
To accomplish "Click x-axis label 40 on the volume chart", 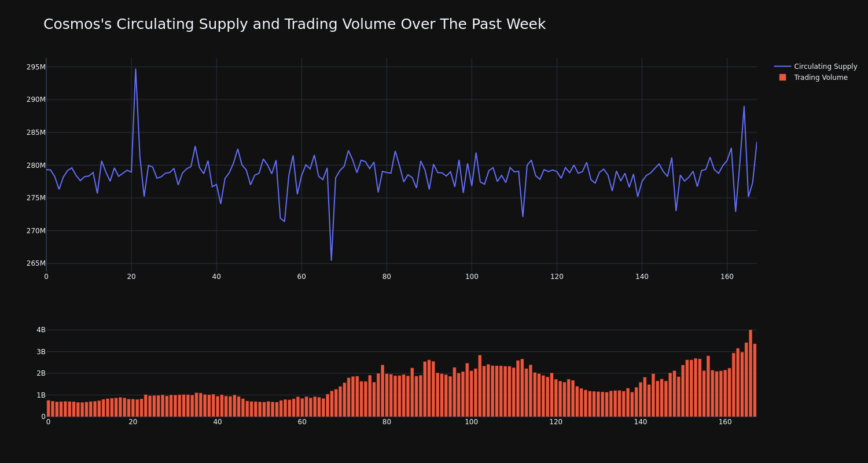I will [218, 422].
